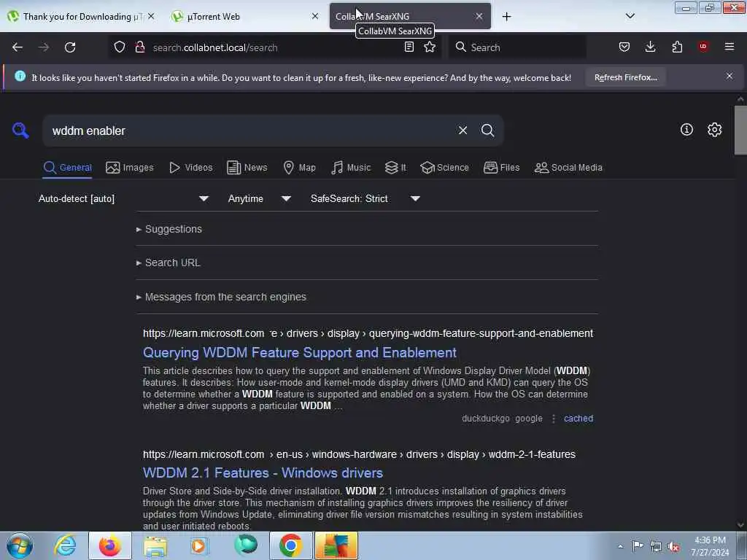List all tabs with the chevron
The image size is (747, 560).
tap(630, 16)
